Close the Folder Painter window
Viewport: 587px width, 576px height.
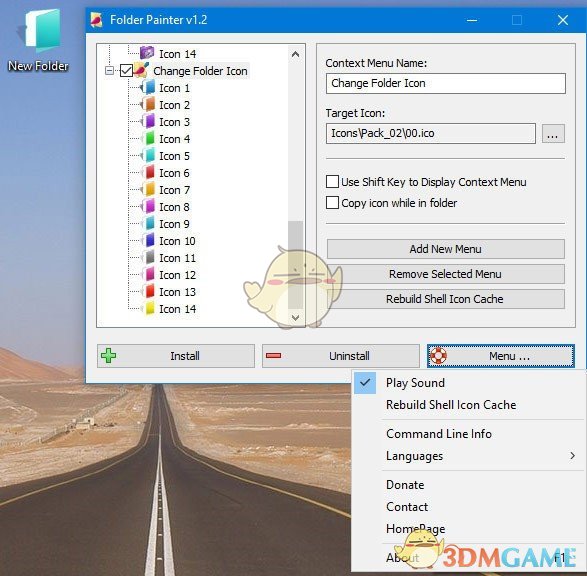563,20
